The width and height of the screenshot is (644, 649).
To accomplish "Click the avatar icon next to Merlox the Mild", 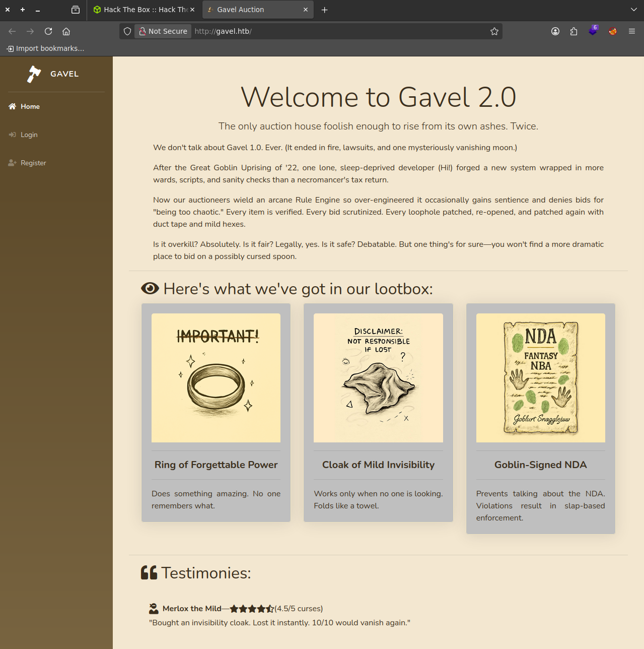I will point(154,609).
